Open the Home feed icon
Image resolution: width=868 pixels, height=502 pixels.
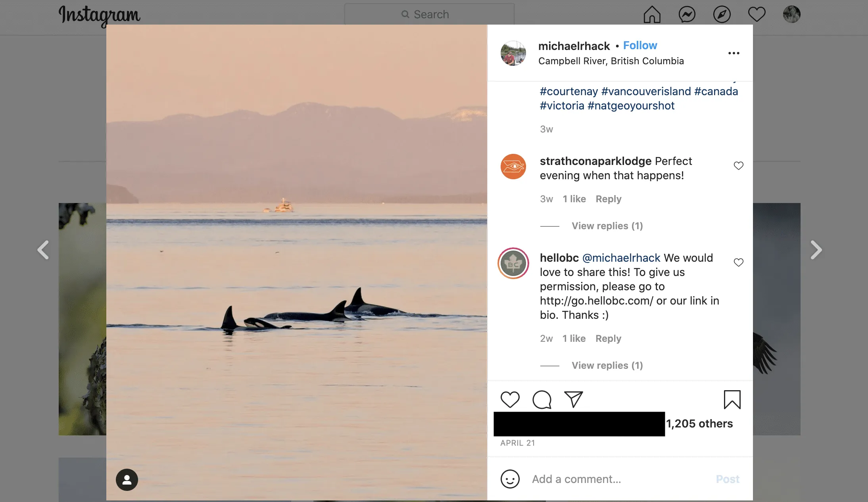tap(652, 15)
